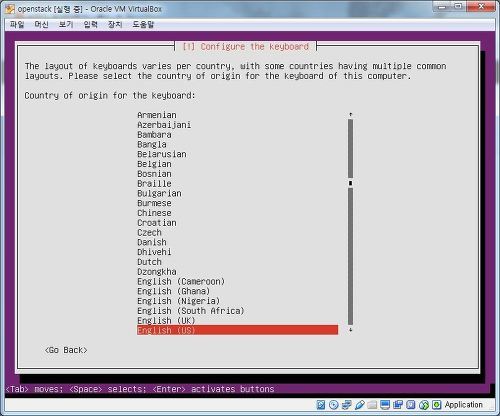Screen dimensions: 500x416
Task: Open the 파일 menu
Action: [x=17, y=24]
